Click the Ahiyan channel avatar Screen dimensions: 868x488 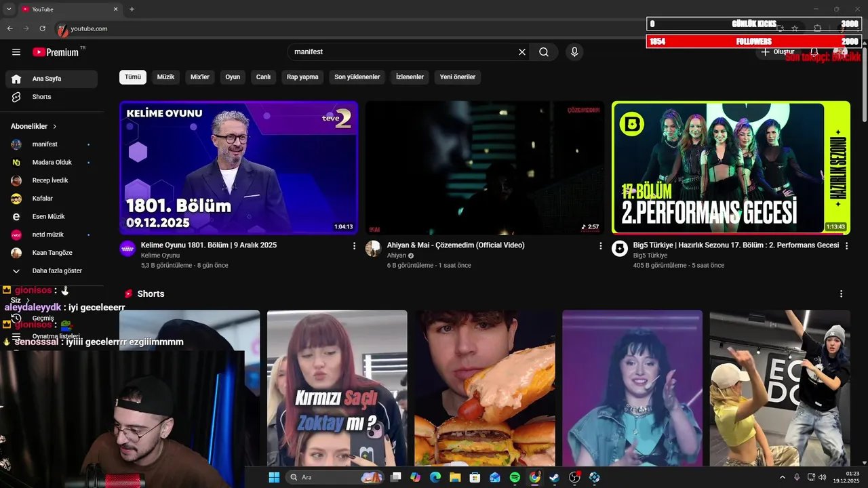(x=373, y=248)
